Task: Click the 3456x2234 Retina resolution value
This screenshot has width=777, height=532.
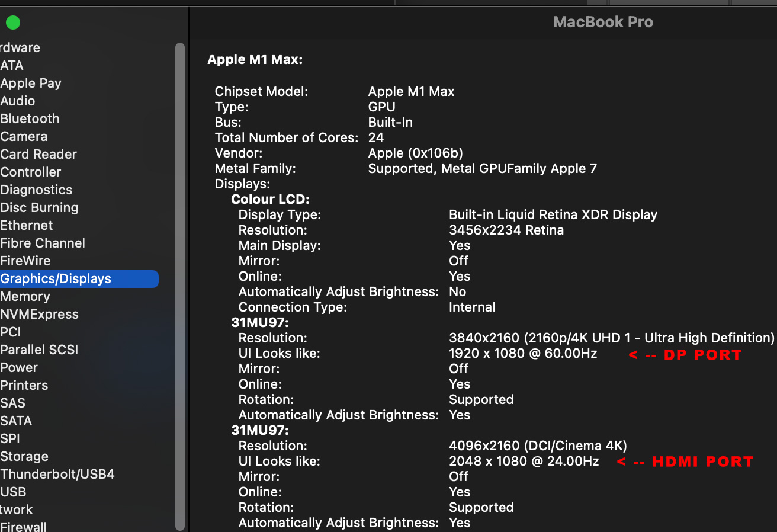Action: point(506,230)
